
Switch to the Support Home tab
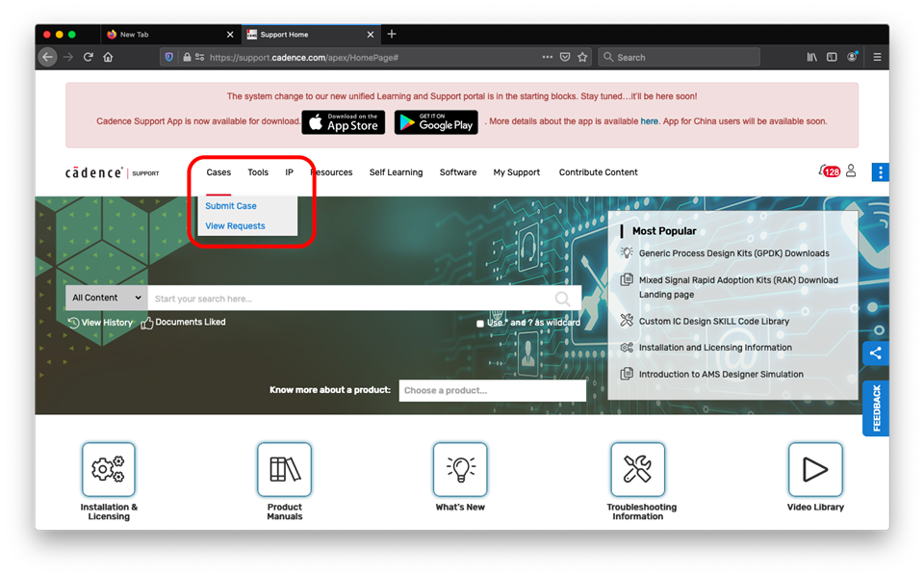(x=311, y=35)
